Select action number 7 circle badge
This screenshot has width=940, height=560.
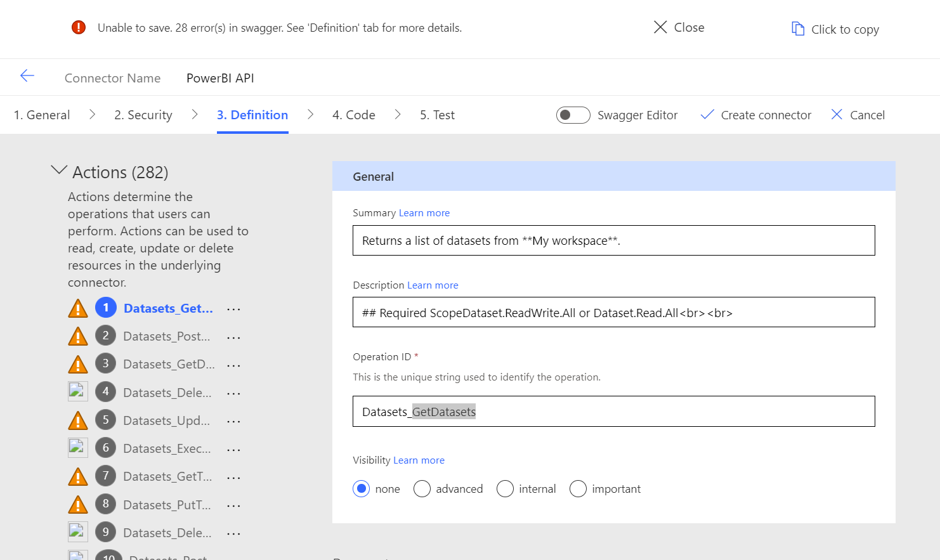click(x=106, y=476)
